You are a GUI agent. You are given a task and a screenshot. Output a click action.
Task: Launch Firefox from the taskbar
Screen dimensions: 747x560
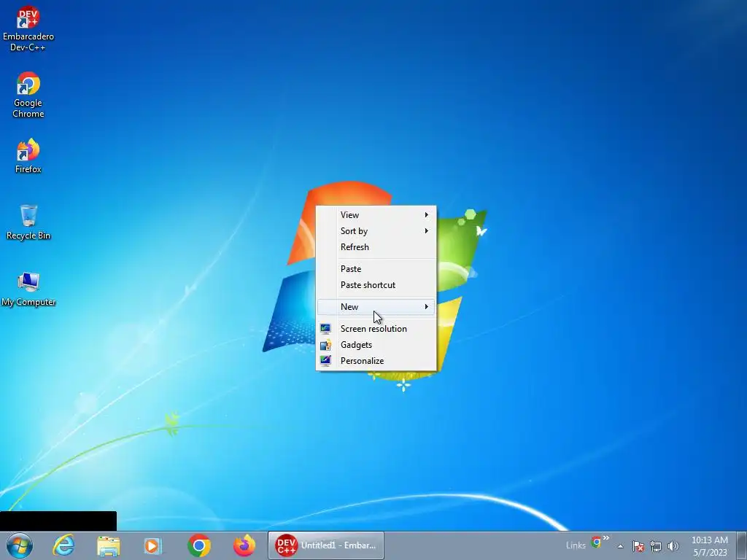244,545
